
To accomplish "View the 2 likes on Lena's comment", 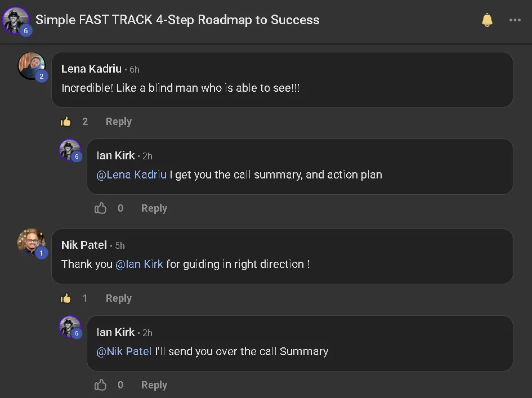I will (x=85, y=122).
